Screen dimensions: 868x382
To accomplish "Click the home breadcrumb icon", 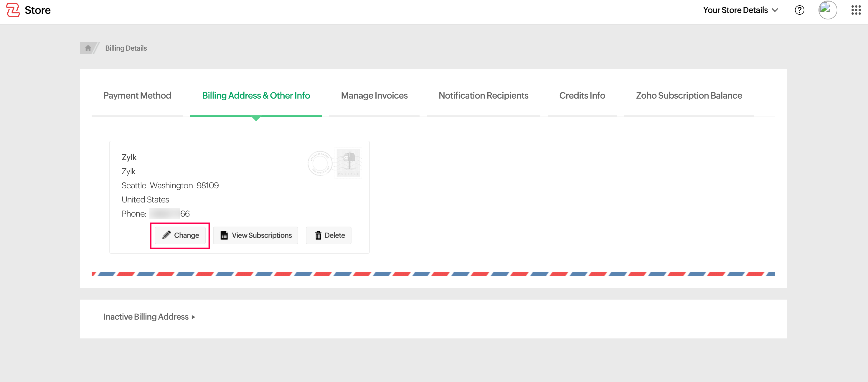I will (88, 48).
